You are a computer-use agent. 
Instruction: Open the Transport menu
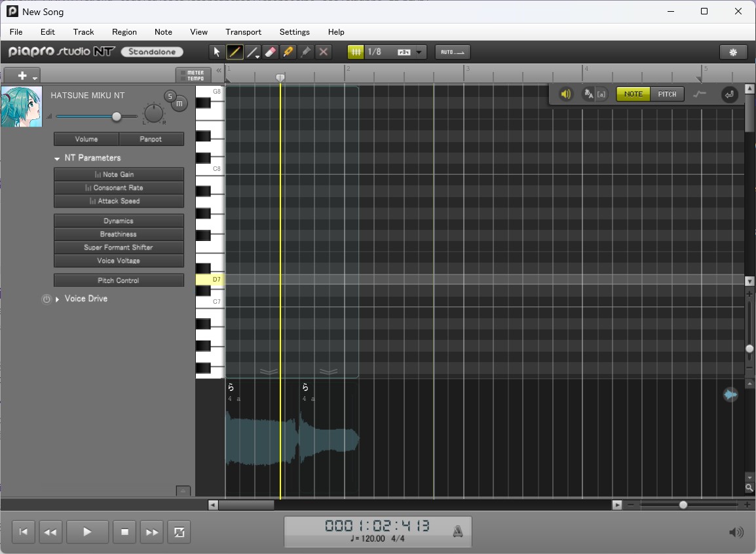click(243, 31)
